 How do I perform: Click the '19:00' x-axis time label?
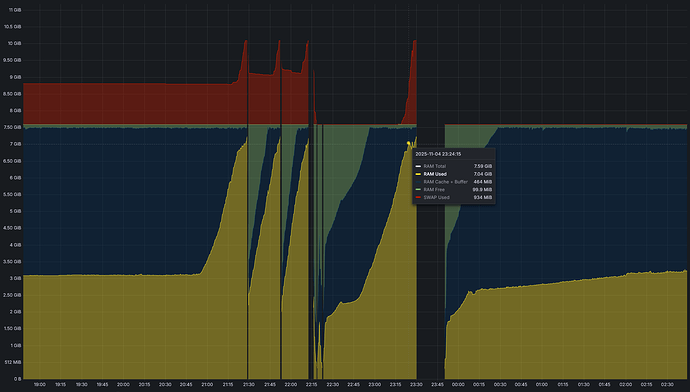click(x=40, y=385)
